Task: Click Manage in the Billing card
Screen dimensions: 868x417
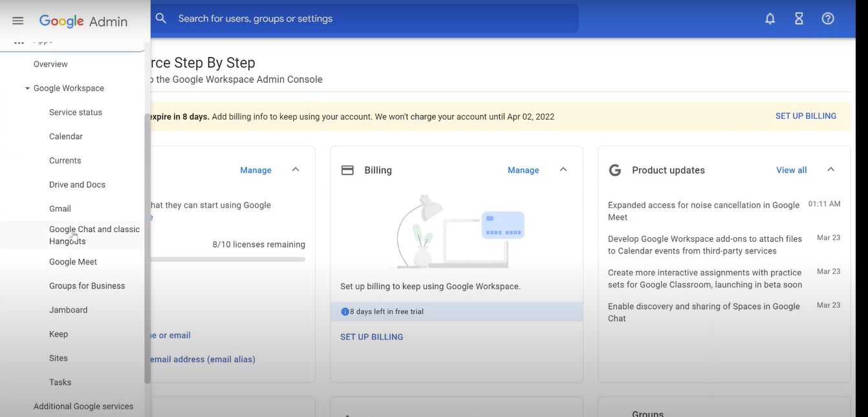Action: tap(523, 170)
